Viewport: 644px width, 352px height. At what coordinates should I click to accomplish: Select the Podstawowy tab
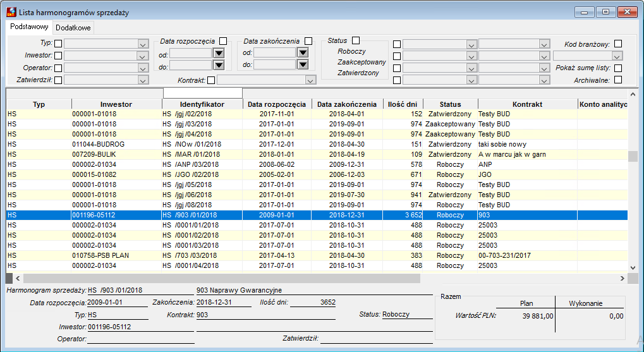coord(30,27)
